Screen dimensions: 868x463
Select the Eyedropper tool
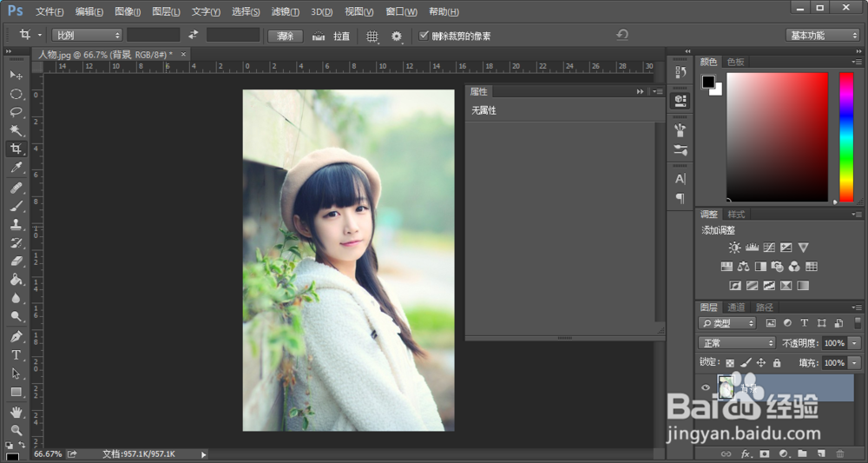[x=16, y=168]
